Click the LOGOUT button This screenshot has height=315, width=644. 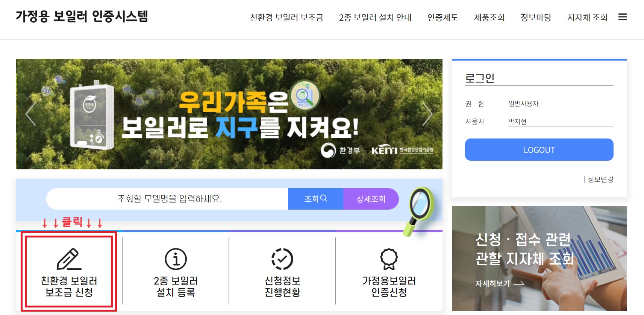539,150
